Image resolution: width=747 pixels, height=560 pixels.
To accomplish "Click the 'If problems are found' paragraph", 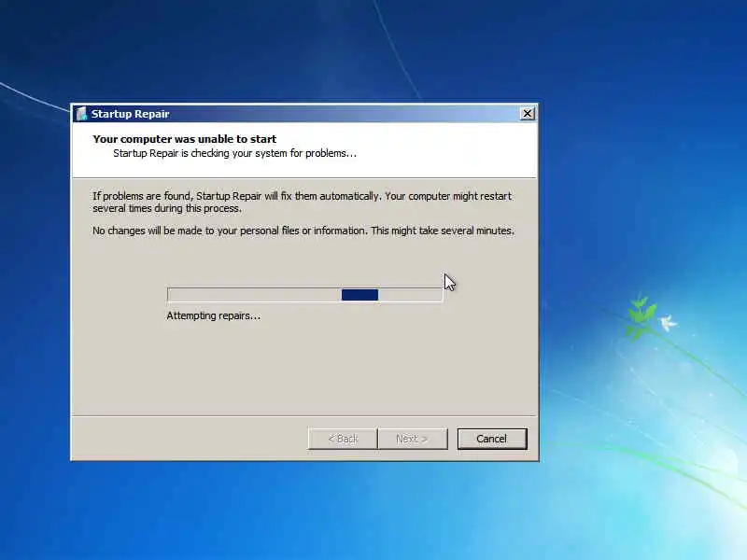I will (x=302, y=202).
